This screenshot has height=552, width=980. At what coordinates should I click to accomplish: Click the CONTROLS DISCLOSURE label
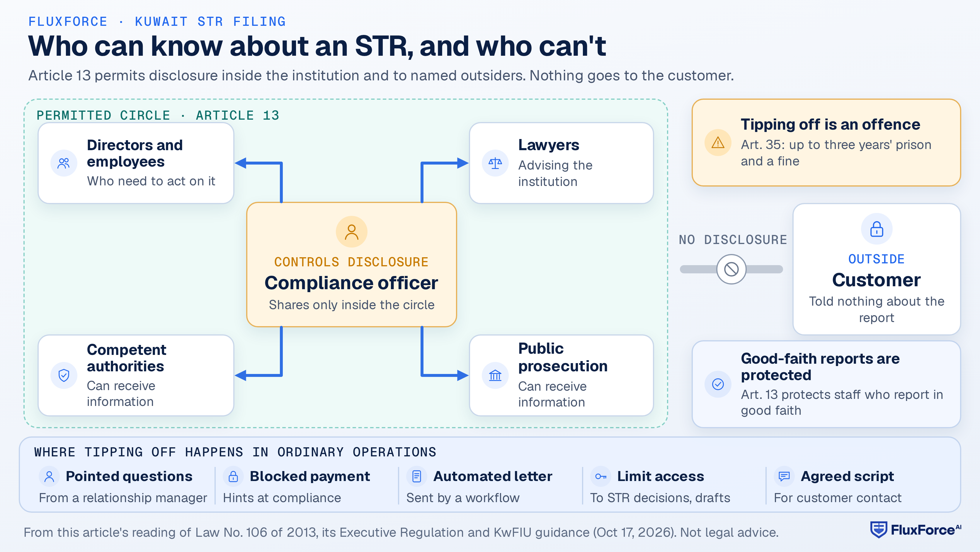(x=351, y=262)
